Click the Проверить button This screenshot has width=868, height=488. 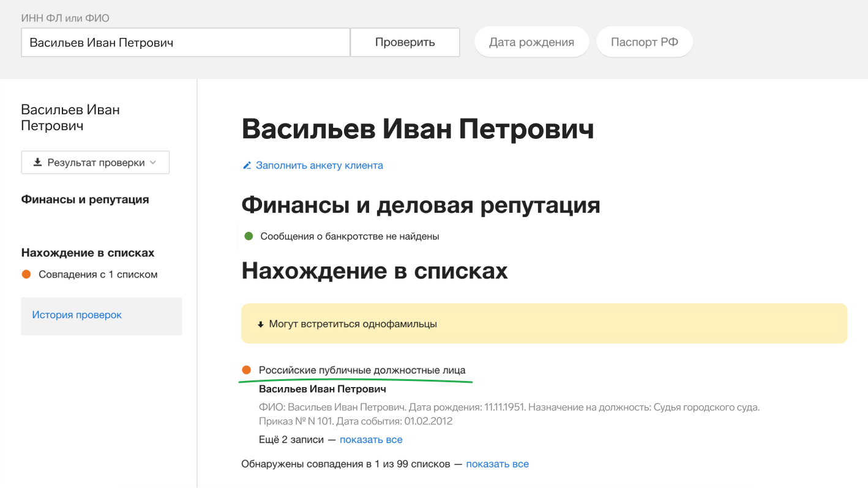(405, 42)
